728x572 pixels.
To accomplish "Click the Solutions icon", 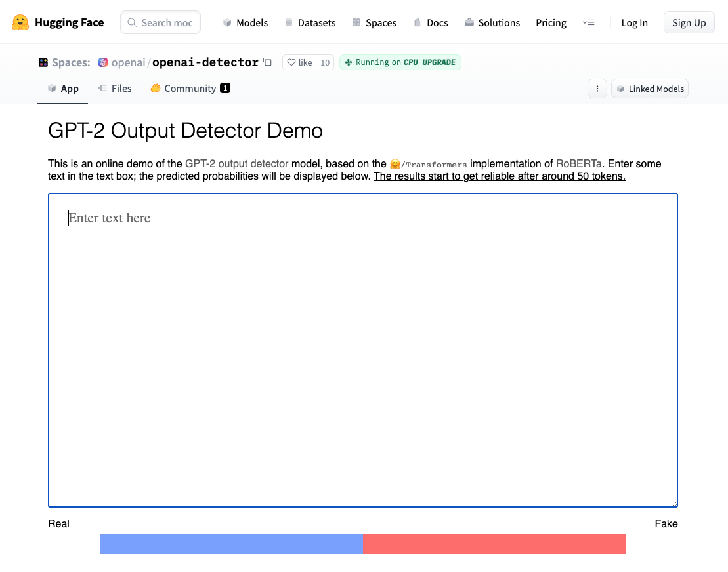I will click(x=469, y=22).
